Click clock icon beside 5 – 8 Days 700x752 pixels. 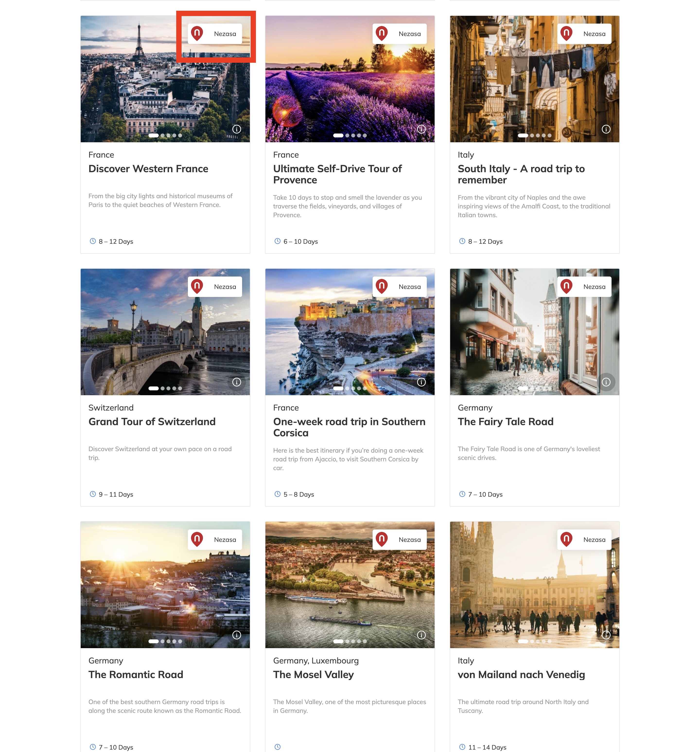pyautogui.click(x=277, y=494)
